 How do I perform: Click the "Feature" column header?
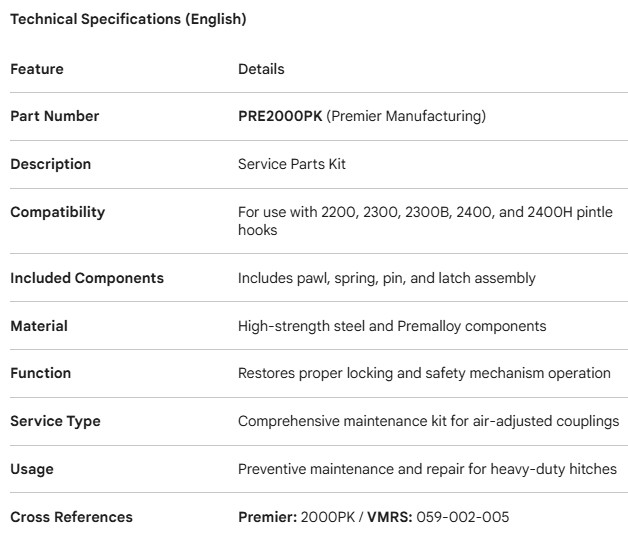tap(37, 69)
